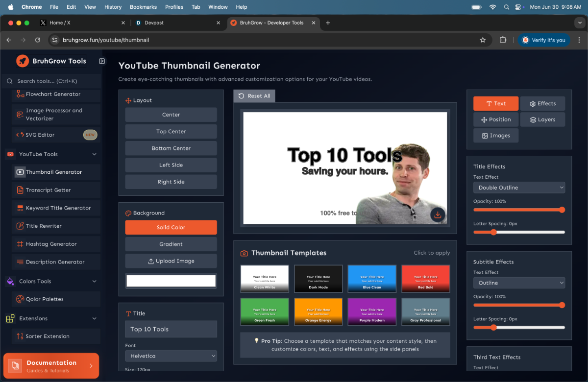Viewport: 588px width, 382px height.
Task: Collapse sidebar using the panel toggle icon
Action: (x=102, y=61)
